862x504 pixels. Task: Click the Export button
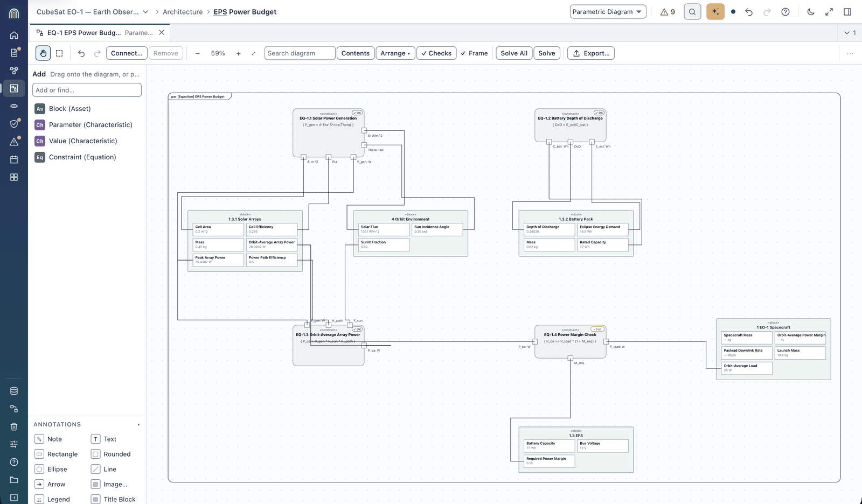click(x=591, y=53)
